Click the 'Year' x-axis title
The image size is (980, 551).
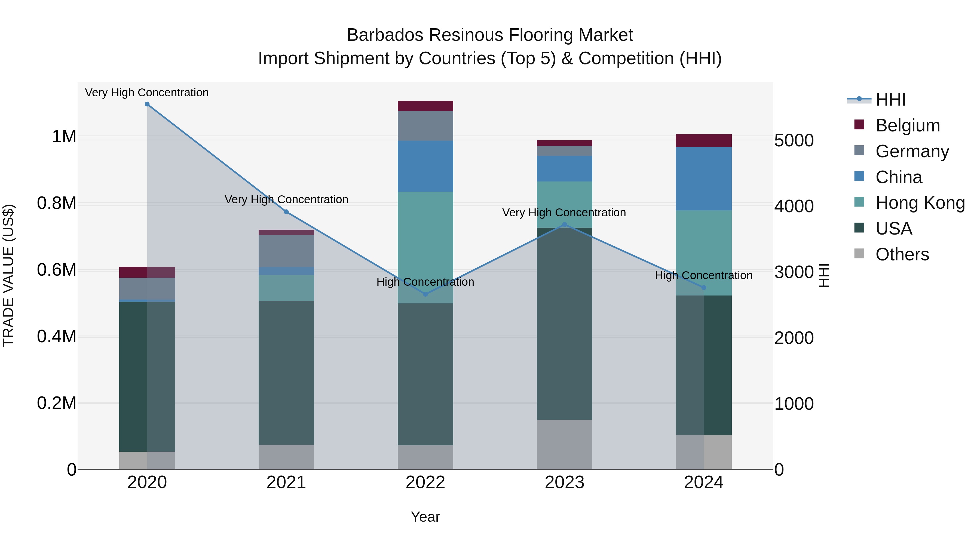[x=425, y=517]
